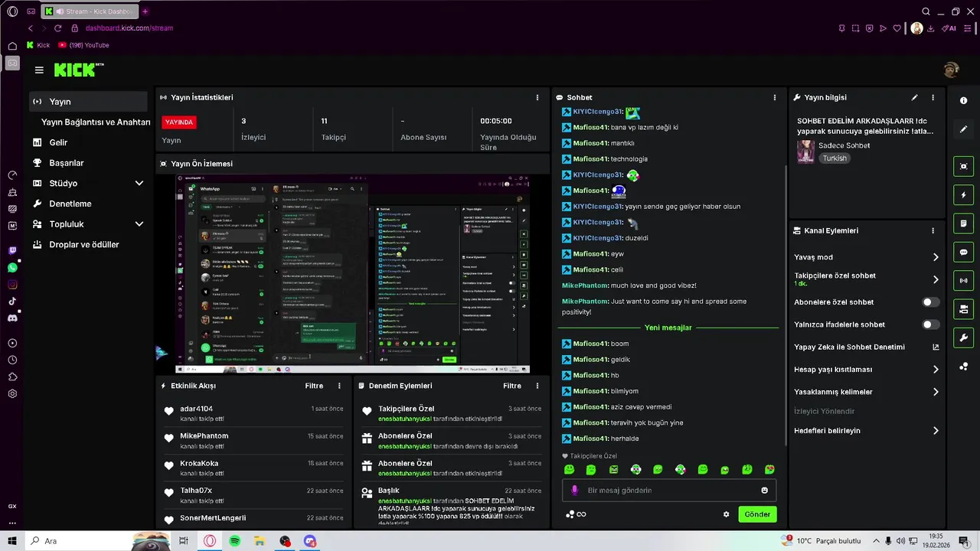Toggle broadcast stats icon in right toolbar
This screenshot has height=551, width=980.
(963, 280)
